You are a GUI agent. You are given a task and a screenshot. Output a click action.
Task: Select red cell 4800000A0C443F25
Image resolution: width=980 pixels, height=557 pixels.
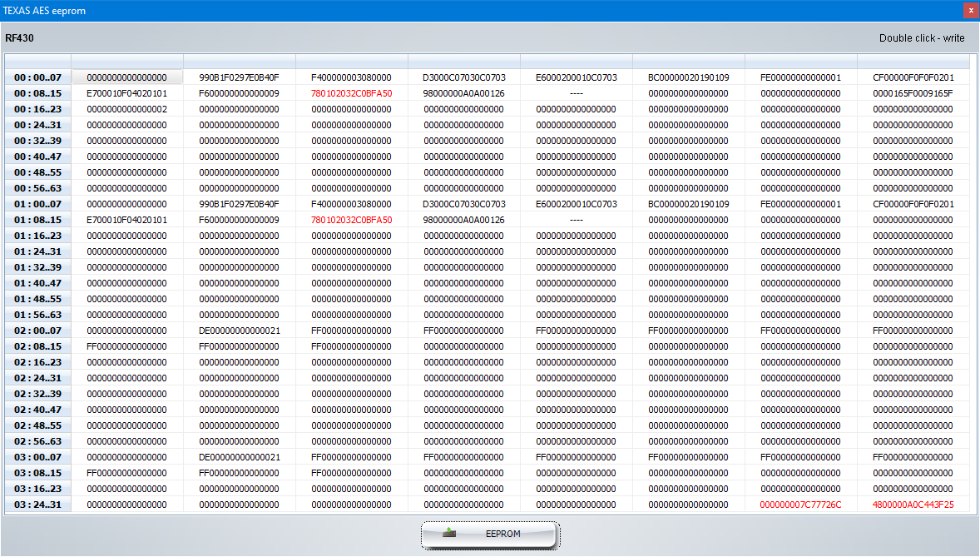click(x=913, y=505)
